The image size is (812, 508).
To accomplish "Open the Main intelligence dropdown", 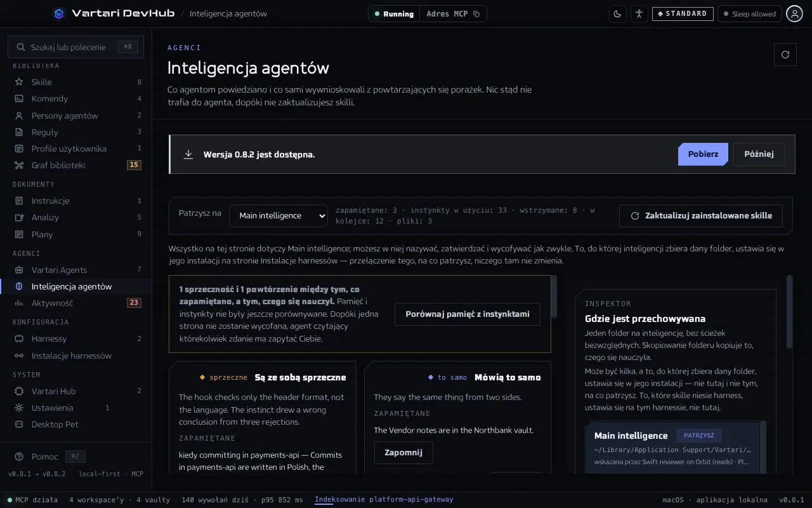I will point(278,216).
